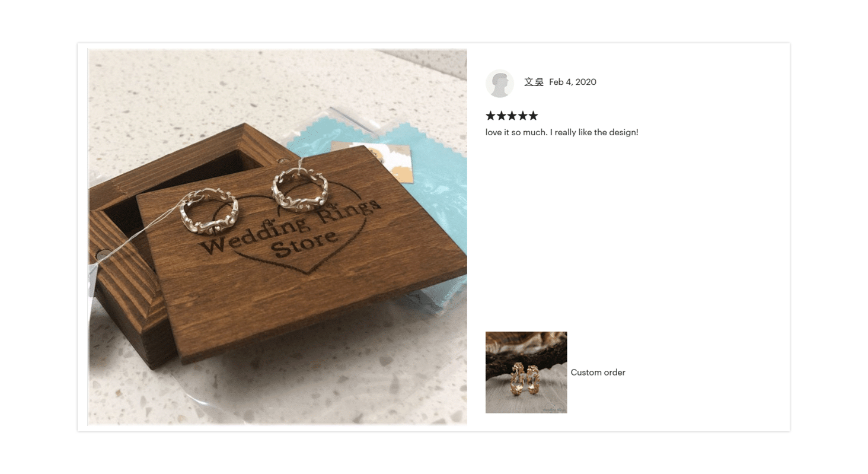
Task: Click the fourth rating star
Action: 522,116
